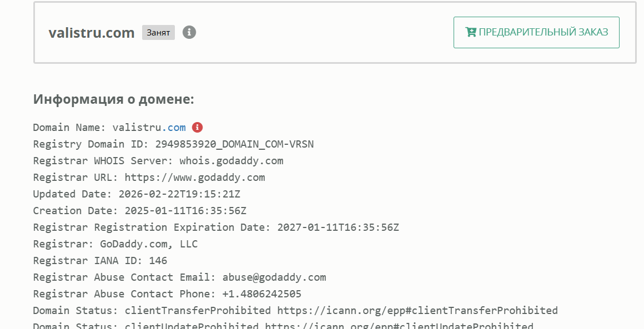Click the Занят status badge

pyautogui.click(x=158, y=33)
